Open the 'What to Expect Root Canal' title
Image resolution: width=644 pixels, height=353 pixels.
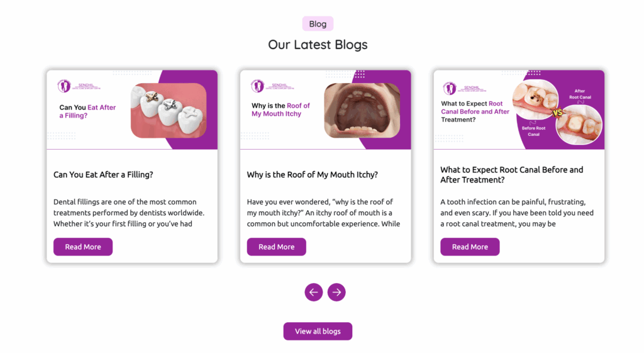pyautogui.click(x=511, y=175)
